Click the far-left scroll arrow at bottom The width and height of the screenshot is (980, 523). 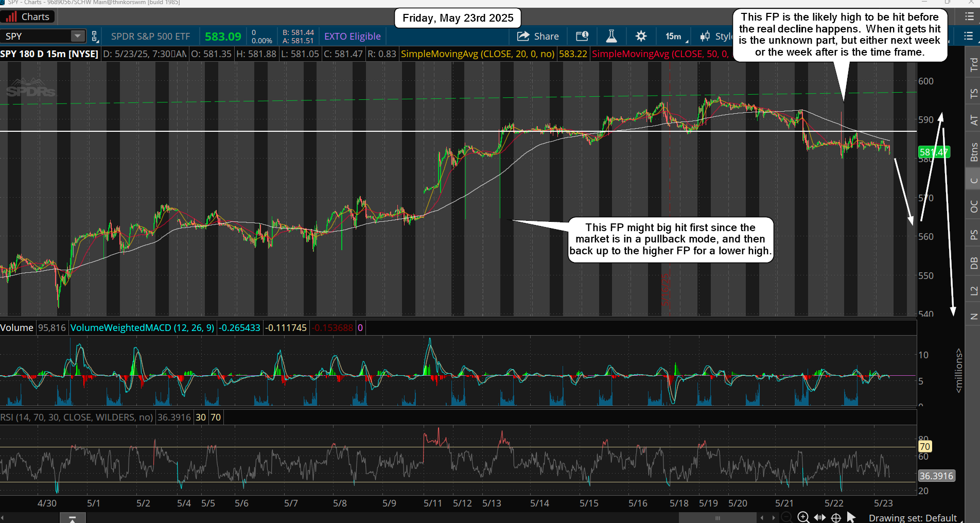[3, 518]
